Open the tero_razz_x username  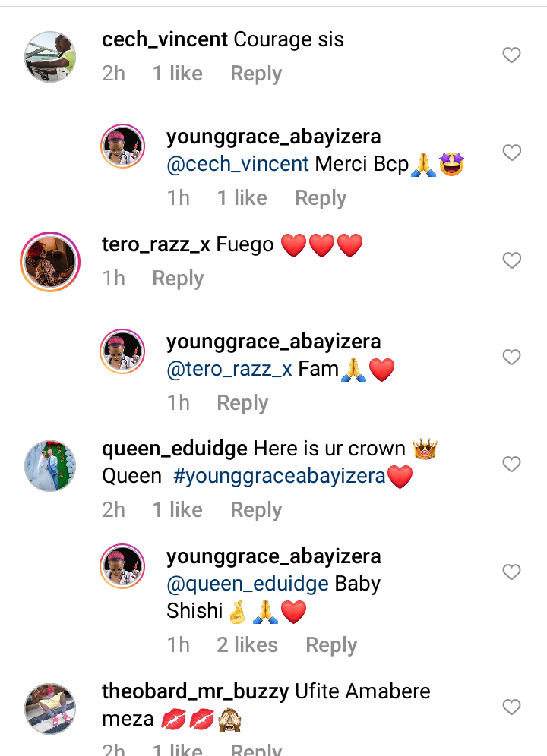tap(156, 245)
